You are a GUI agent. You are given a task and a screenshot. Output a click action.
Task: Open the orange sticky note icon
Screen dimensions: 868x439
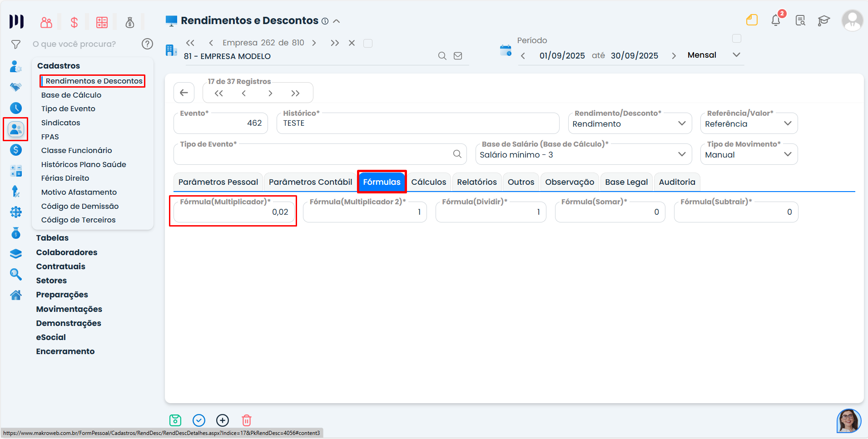point(752,20)
